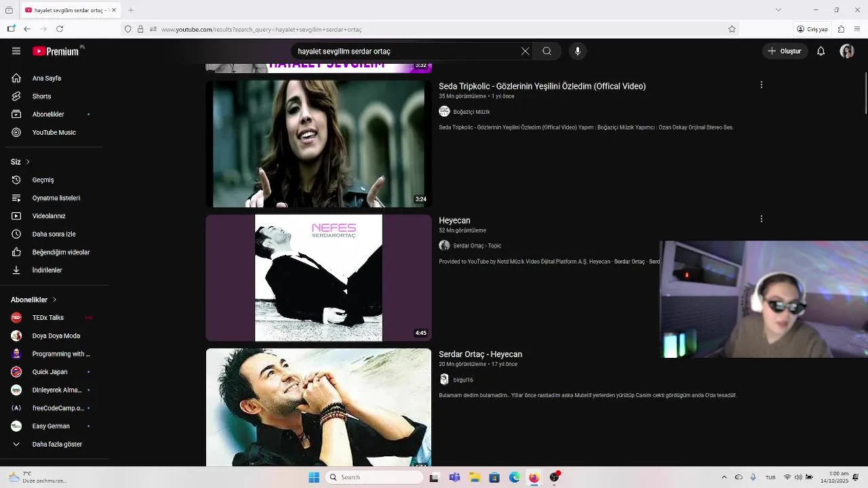Open Daha sonra izle watch later

click(54, 234)
